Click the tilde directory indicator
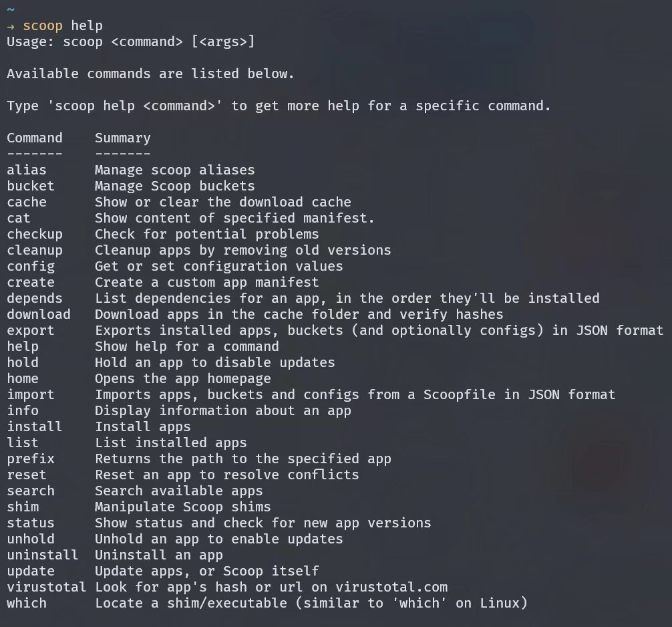This screenshot has width=672, height=627. tap(11, 9)
